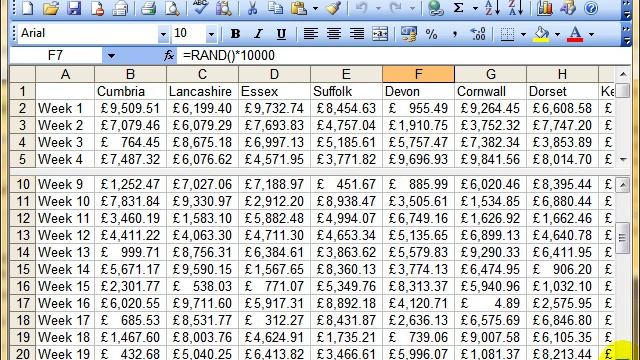Open the Name Box dropdown next to F7

coord(111,56)
